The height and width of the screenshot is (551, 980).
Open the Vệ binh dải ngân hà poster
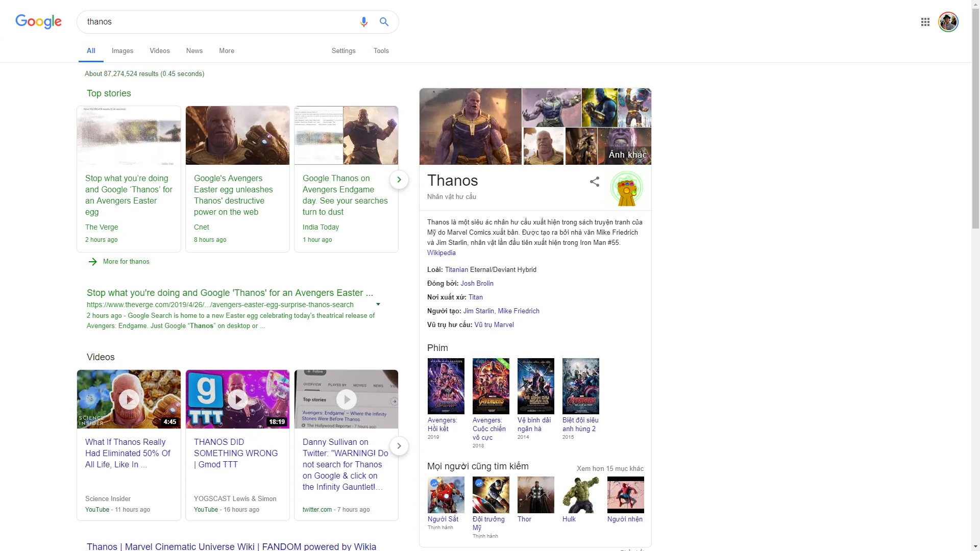click(536, 386)
